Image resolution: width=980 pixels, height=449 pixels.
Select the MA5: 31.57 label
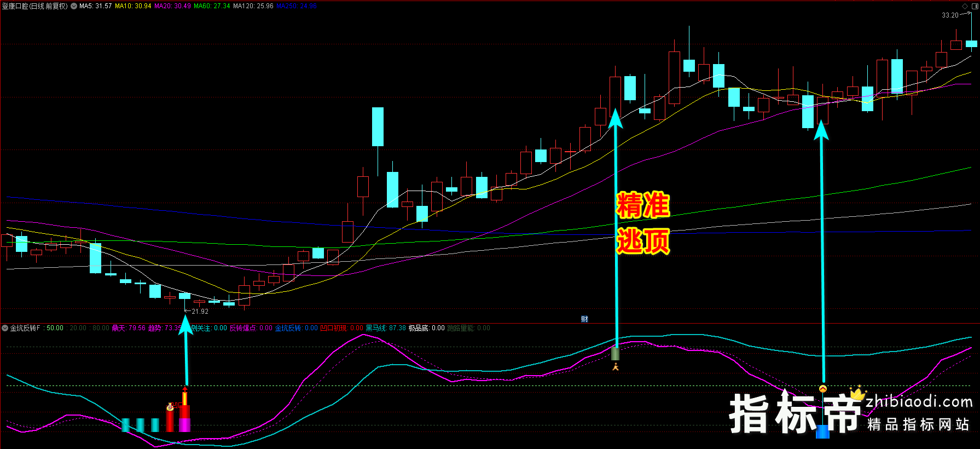pyautogui.click(x=95, y=6)
